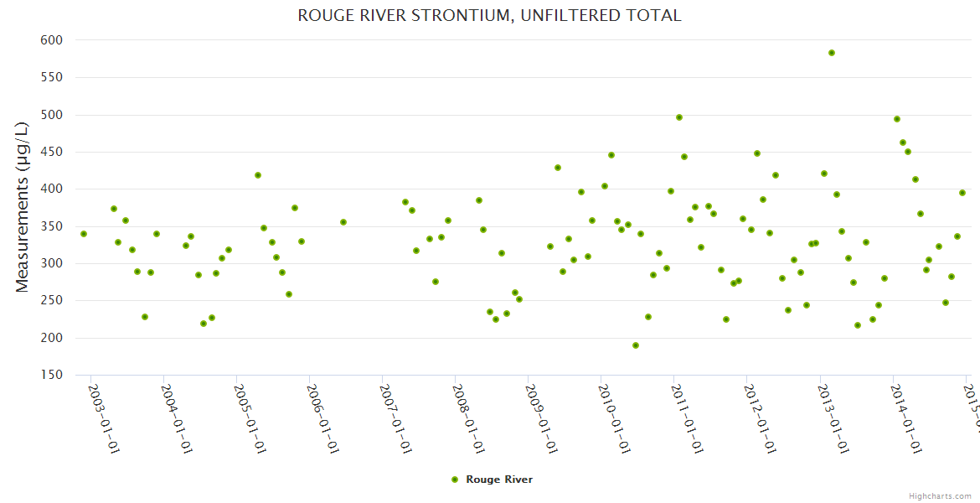Toggle the Rouge River series legend label
The width and height of the screenshot is (980, 503).
pos(499,480)
